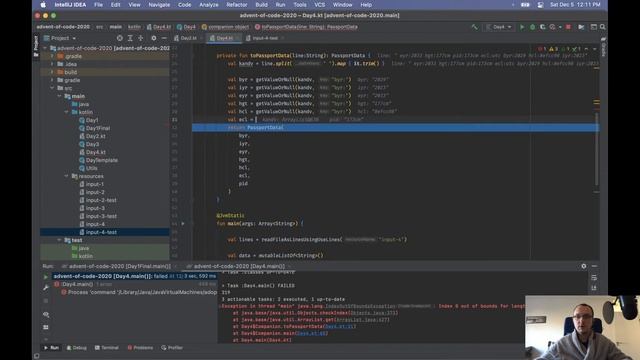Image resolution: width=640 pixels, height=360 pixels.
Task: Click the macOS Control Center icon
Action: 540,5
